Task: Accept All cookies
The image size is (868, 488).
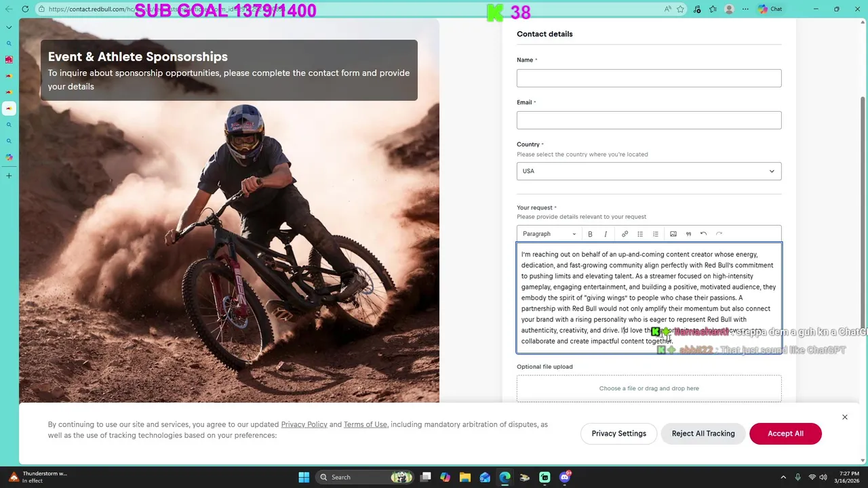Action: (x=785, y=433)
